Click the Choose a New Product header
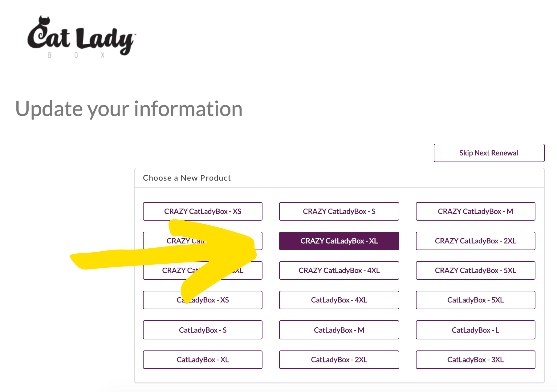557x392 pixels. click(187, 178)
